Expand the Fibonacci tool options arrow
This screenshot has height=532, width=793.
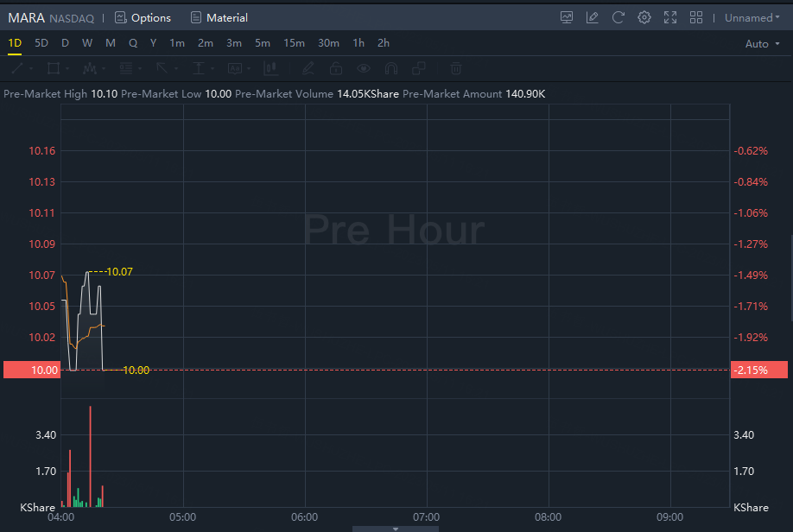pyautogui.click(x=140, y=69)
